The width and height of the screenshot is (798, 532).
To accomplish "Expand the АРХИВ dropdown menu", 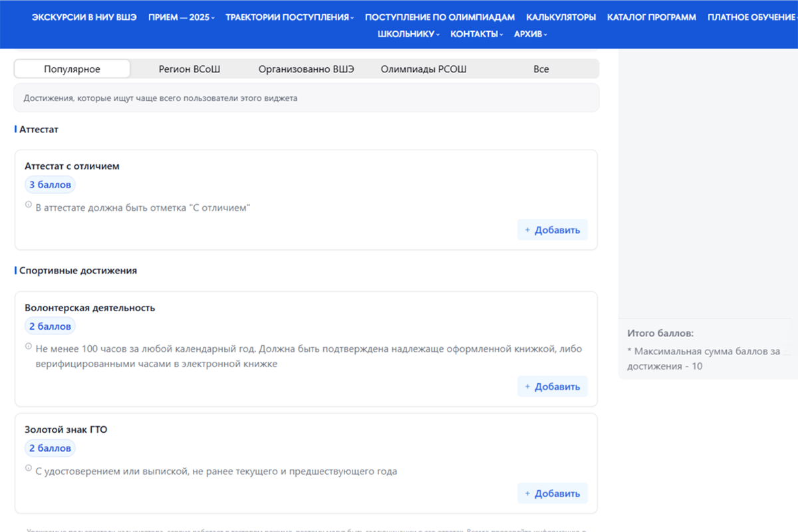I will click(531, 34).
